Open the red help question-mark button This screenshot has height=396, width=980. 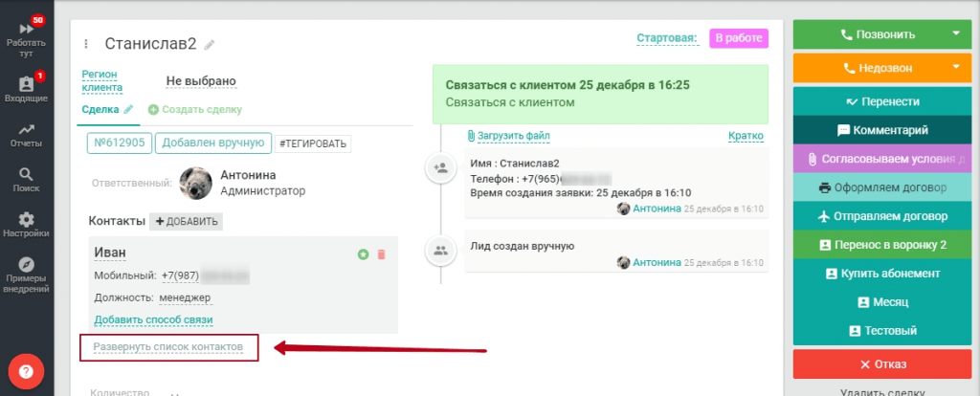[x=26, y=372]
